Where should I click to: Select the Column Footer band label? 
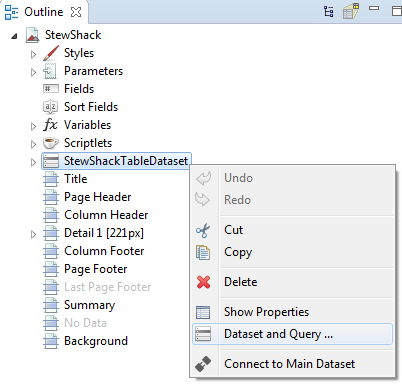click(104, 251)
